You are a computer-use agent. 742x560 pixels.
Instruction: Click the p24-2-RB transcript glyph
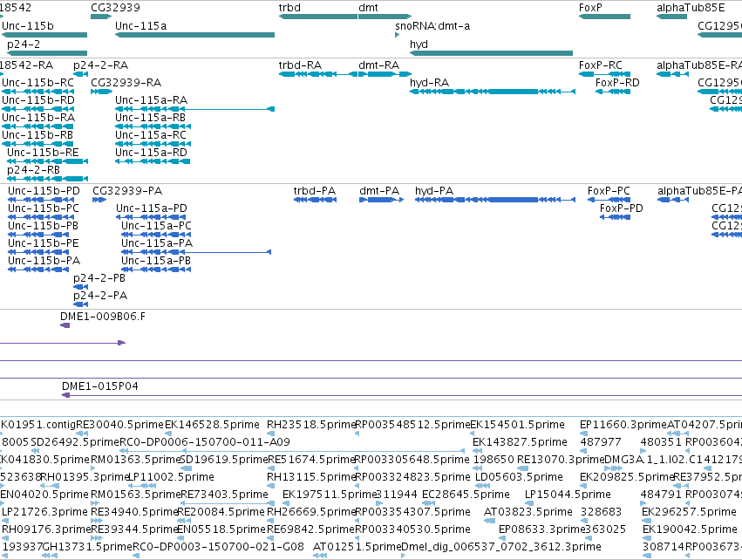[x=47, y=179]
